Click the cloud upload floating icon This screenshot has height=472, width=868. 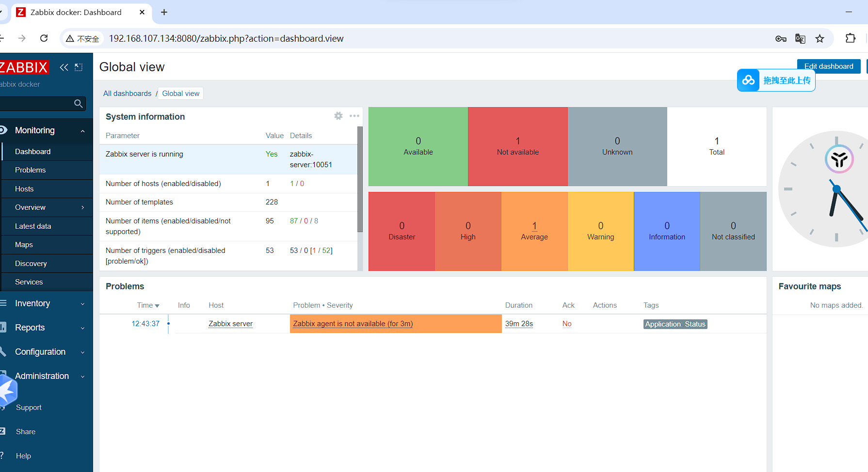click(x=748, y=80)
